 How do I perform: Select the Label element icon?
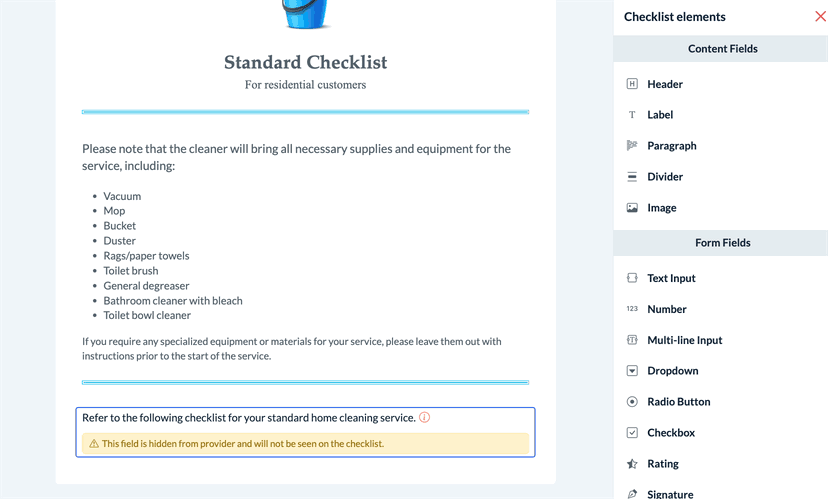[632, 115]
